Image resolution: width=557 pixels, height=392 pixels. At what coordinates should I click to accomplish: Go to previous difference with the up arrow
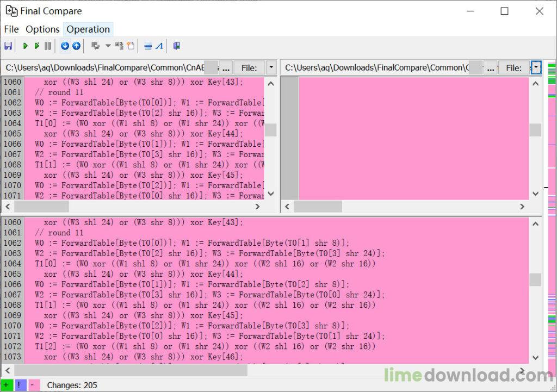coord(76,46)
